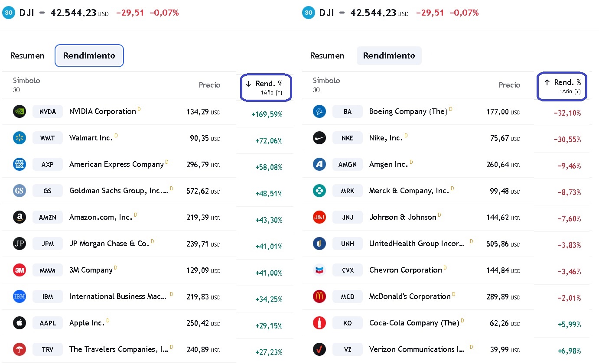Click the JP Morgan Chase logo icon
Viewport: 599px width, 364px height.
(x=20, y=244)
